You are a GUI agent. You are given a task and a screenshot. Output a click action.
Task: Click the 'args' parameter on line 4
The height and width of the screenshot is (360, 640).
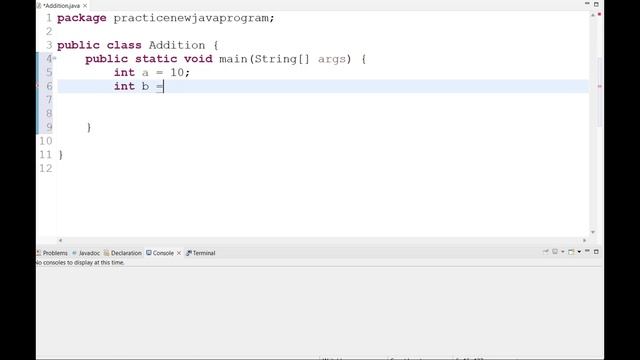click(331, 59)
